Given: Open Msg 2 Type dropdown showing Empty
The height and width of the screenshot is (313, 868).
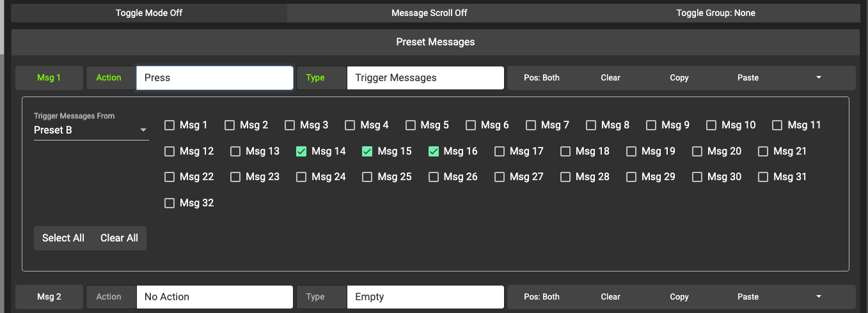Looking at the screenshot, I should 425,297.
